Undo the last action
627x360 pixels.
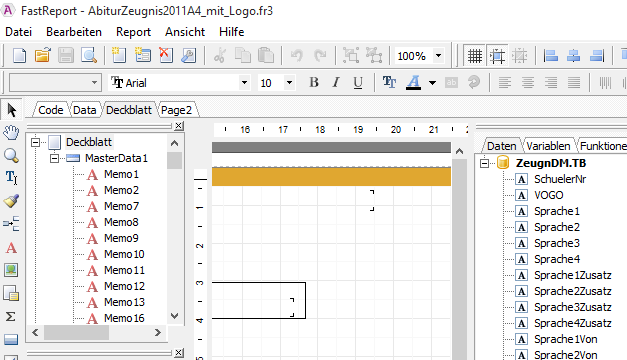(296, 56)
